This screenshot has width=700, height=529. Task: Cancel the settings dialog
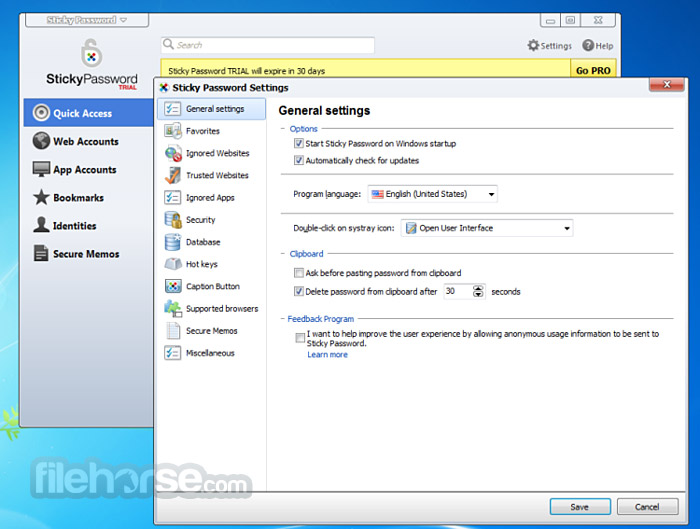pyautogui.click(x=647, y=507)
